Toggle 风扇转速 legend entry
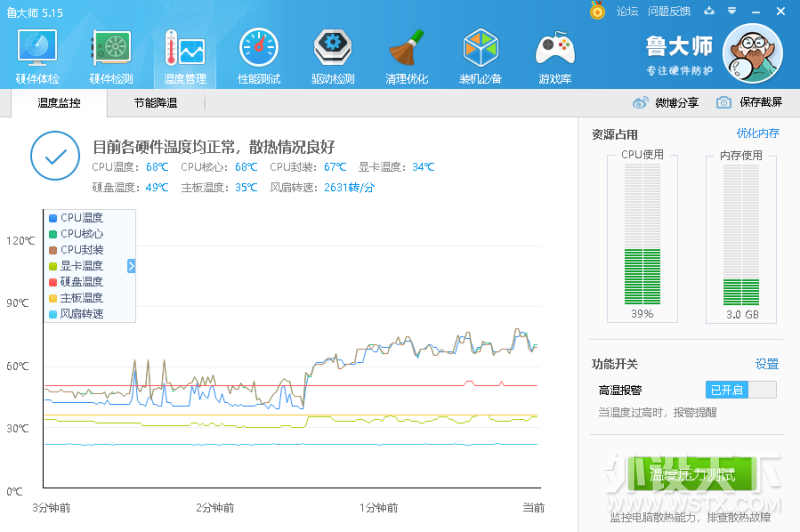 (x=76, y=314)
